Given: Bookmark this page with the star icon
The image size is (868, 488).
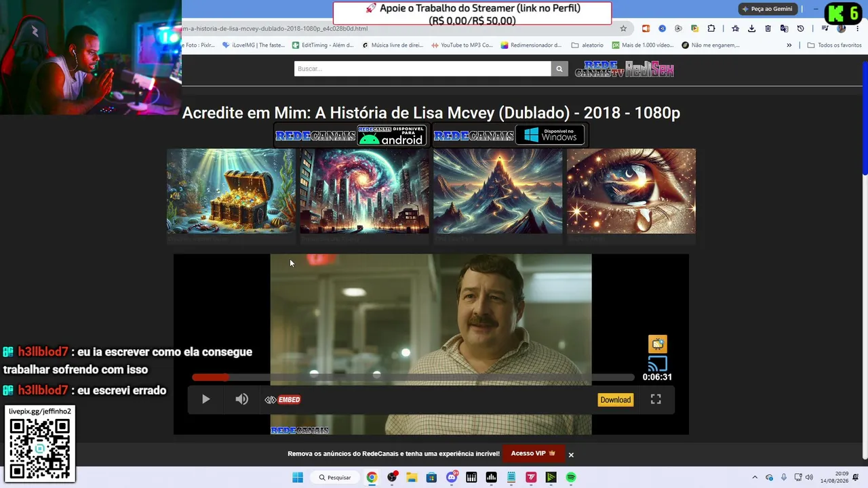Looking at the screenshot, I should pos(623,28).
